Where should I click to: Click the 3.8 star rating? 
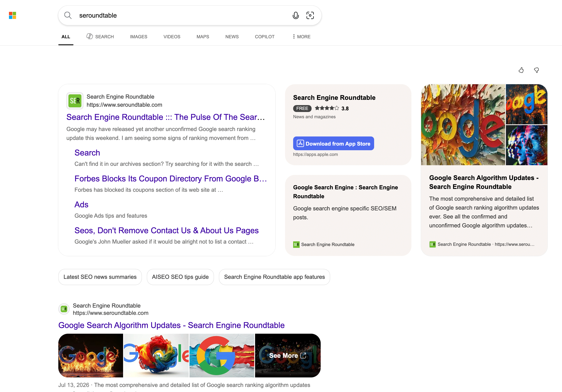pos(332,108)
